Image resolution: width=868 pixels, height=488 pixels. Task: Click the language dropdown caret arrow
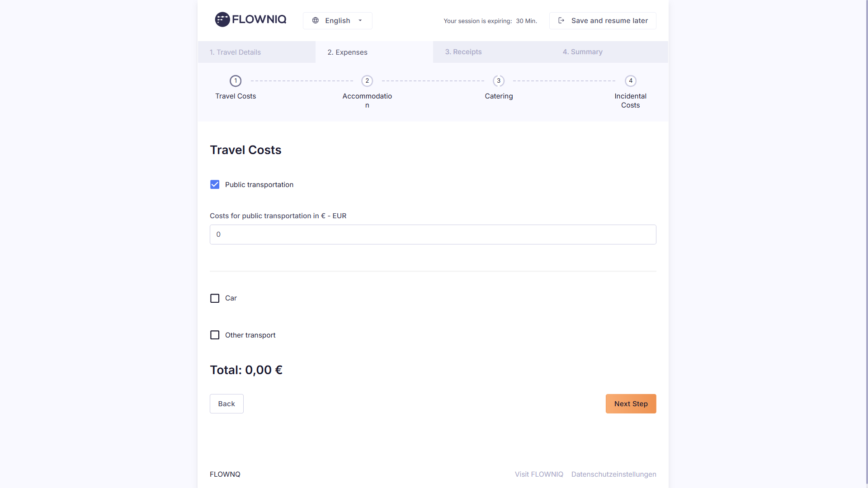pyautogui.click(x=360, y=21)
